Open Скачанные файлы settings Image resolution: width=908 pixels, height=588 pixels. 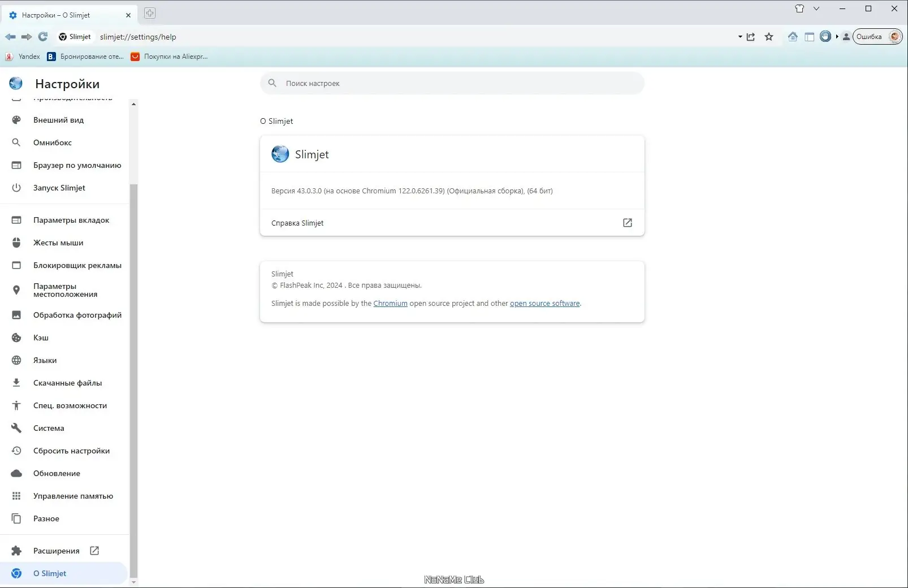coord(64,383)
